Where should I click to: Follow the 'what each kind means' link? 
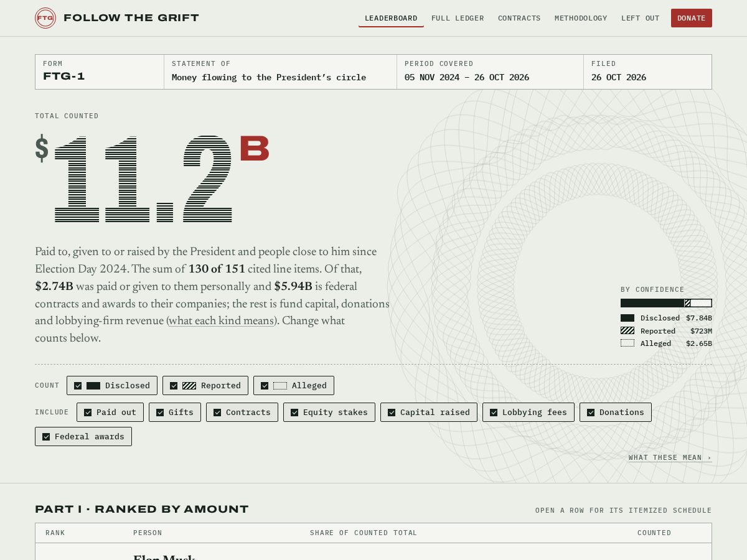point(222,321)
